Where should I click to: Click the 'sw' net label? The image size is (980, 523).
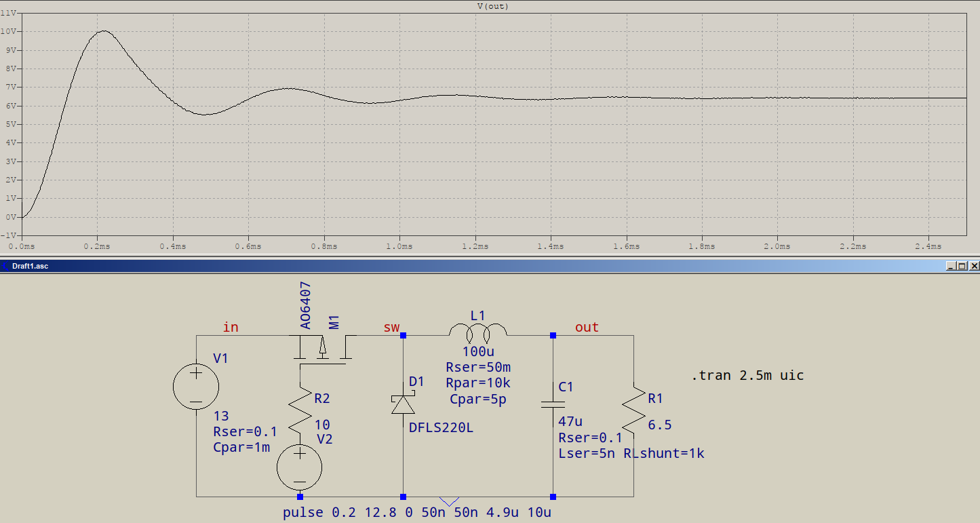point(391,328)
